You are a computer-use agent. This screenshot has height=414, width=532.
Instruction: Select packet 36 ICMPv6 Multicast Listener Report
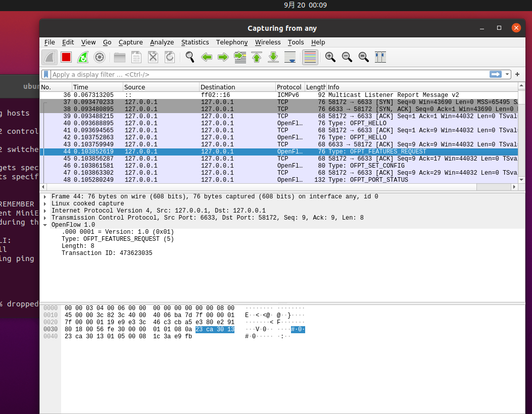(279, 95)
